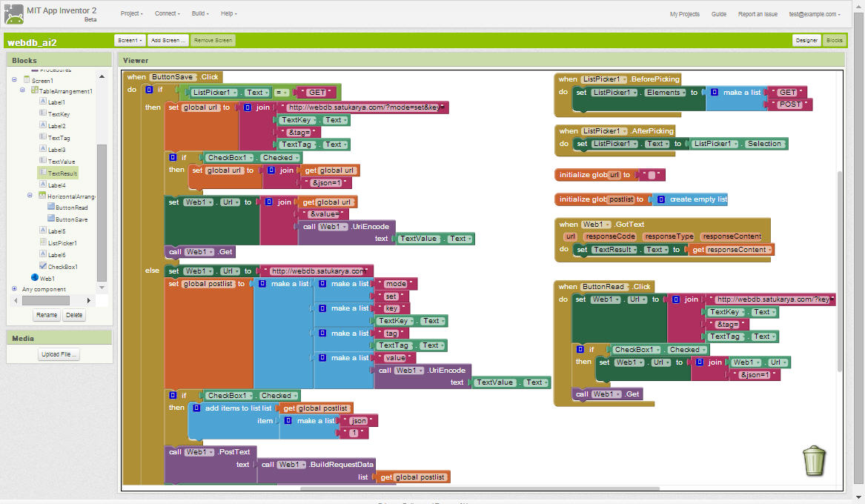Switch to Blocks view
The image size is (865, 504).
coord(834,40)
